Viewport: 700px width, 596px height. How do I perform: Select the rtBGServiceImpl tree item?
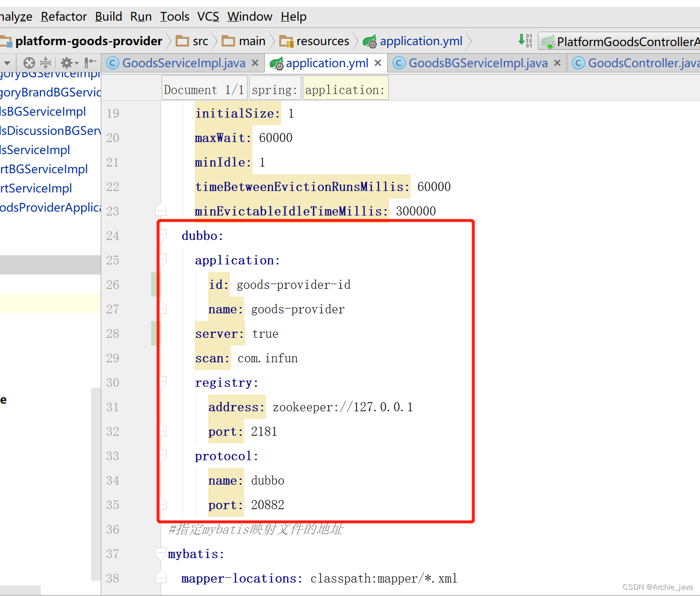pos(44,169)
